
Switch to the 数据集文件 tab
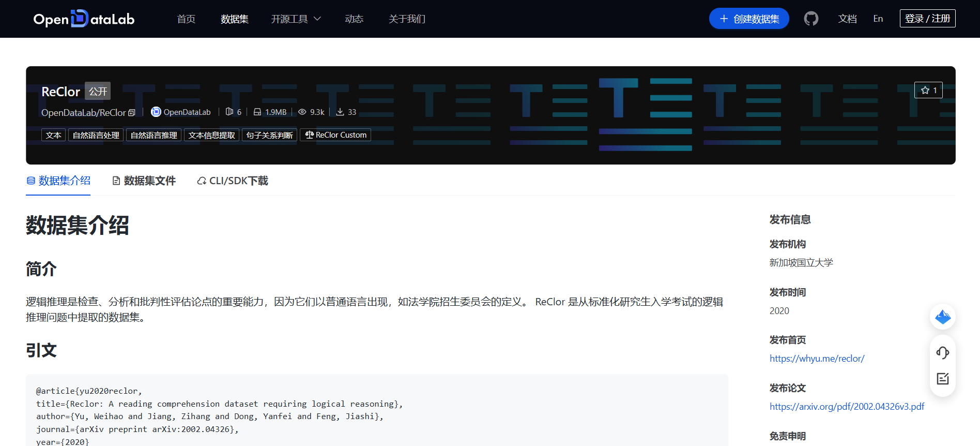[144, 181]
